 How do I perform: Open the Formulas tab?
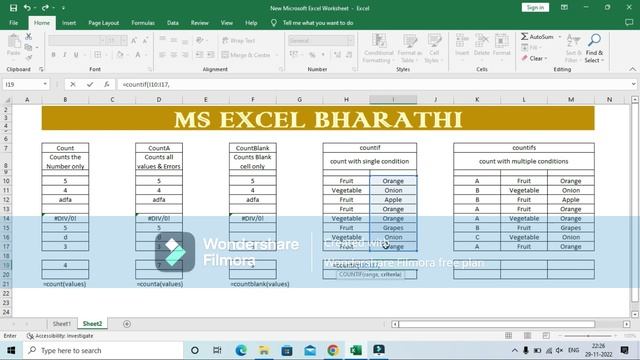click(143, 23)
